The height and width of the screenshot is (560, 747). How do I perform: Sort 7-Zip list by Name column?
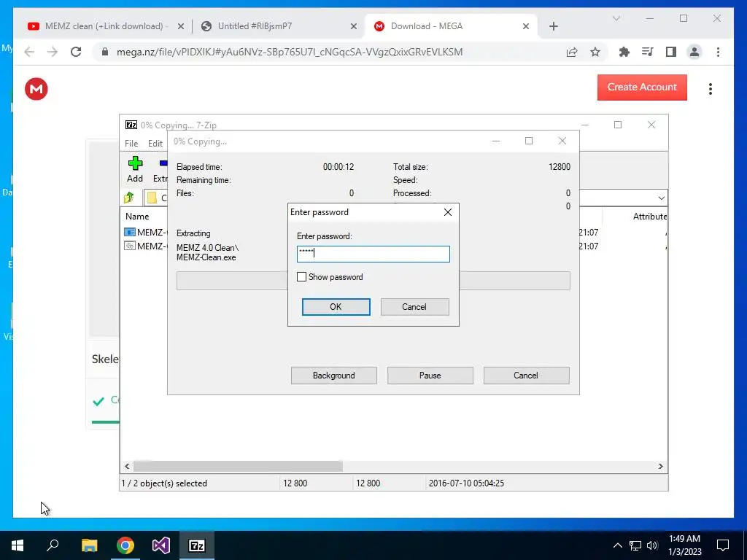(x=138, y=216)
